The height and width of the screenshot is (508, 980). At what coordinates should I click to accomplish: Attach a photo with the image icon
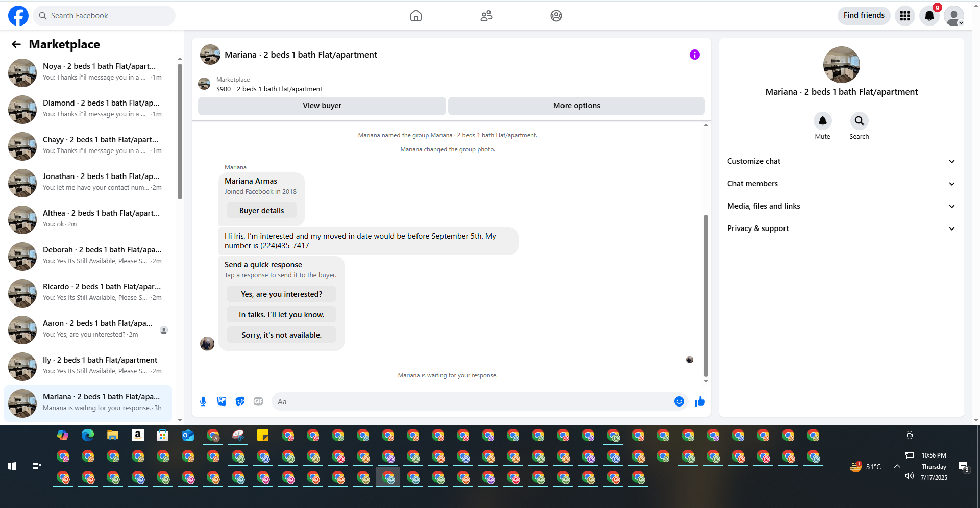tap(222, 401)
